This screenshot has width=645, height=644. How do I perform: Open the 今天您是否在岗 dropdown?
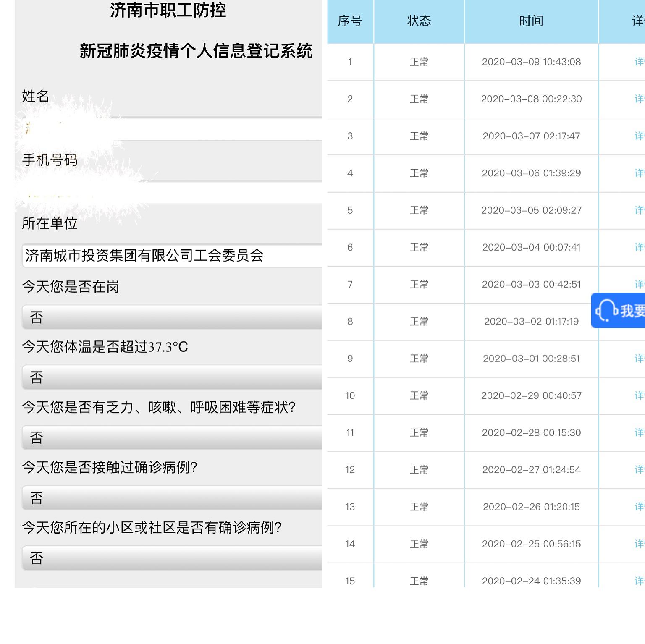(172, 317)
